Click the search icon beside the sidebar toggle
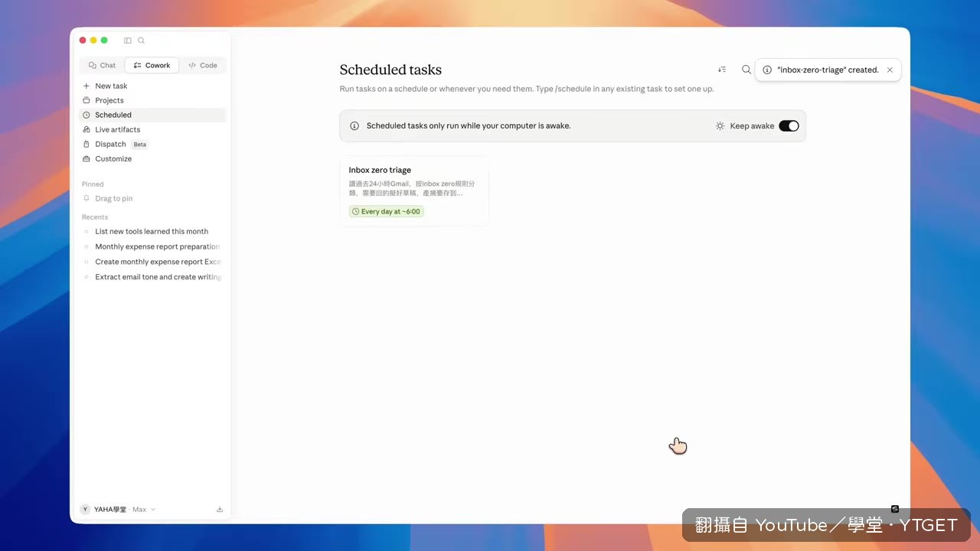980x551 pixels. click(141, 41)
